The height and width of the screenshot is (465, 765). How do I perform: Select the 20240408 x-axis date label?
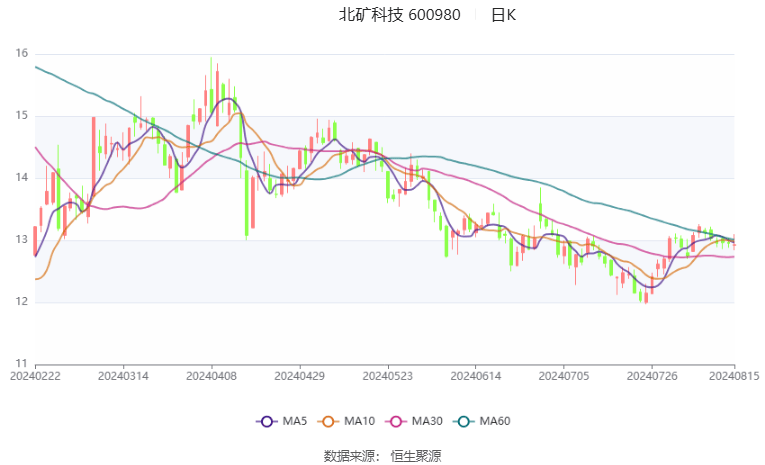(211, 376)
